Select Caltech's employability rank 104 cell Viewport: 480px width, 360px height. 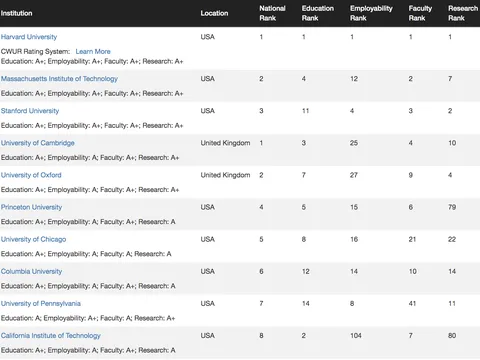pyautogui.click(x=356, y=336)
